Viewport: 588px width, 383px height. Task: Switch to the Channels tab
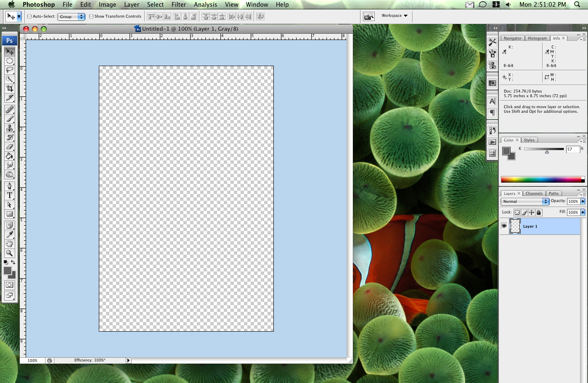point(534,193)
